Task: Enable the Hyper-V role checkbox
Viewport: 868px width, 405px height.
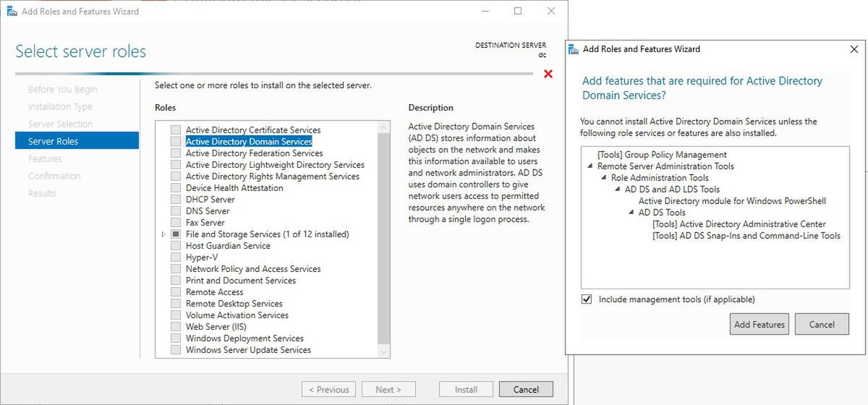Action: click(x=176, y=257)
